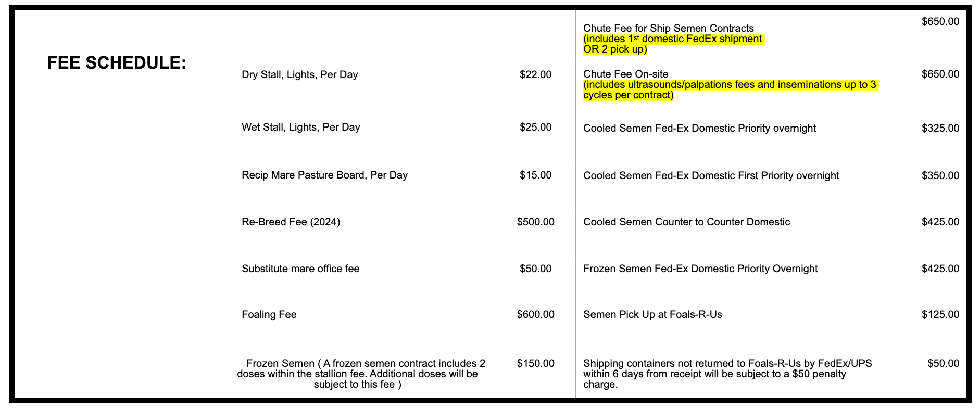
Task: Click Semen Pick Up at Foals-R-Us
Action: pos(652,314)
